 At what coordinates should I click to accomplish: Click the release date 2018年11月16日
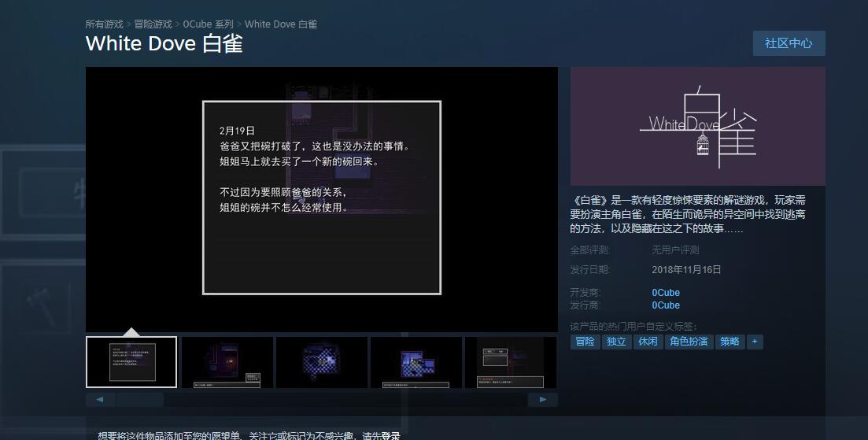[686, 269]
